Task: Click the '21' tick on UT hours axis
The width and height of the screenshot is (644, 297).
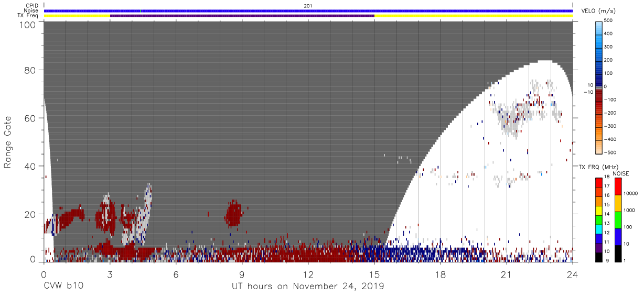Action: [507, 274]
